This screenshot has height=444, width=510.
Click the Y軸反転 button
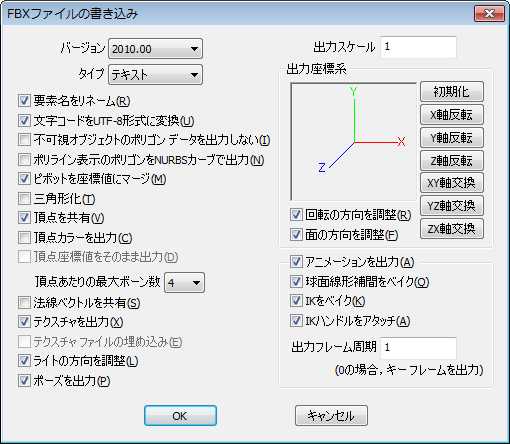[452, 137]
